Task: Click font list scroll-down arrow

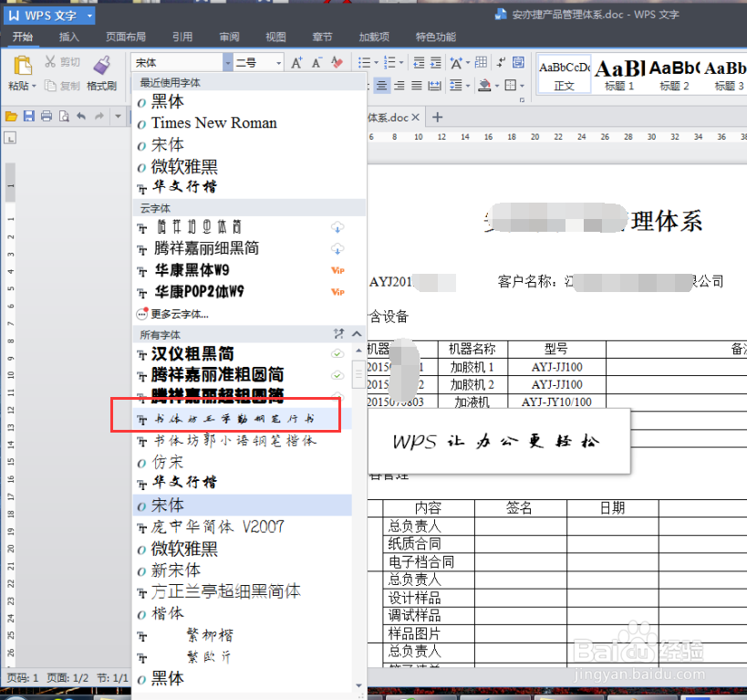Action: click(358, 685)
